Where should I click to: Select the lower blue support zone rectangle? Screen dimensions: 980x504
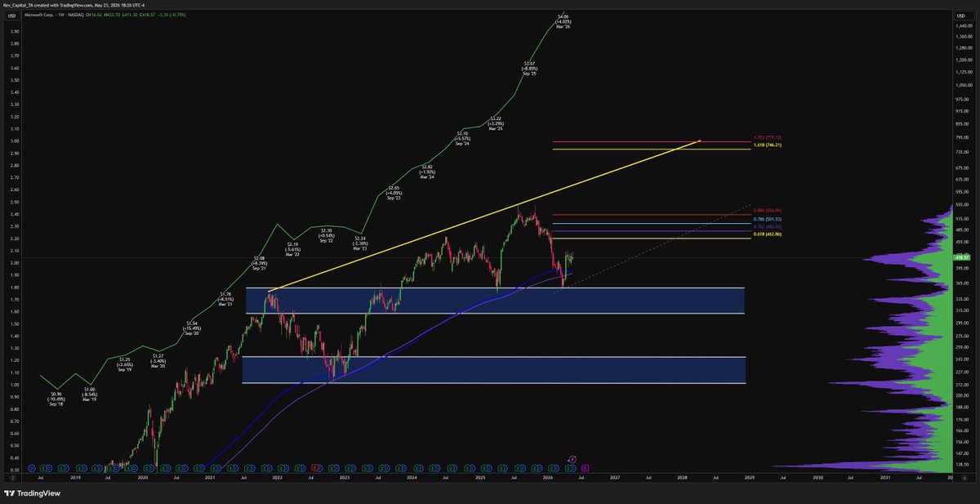495,370
